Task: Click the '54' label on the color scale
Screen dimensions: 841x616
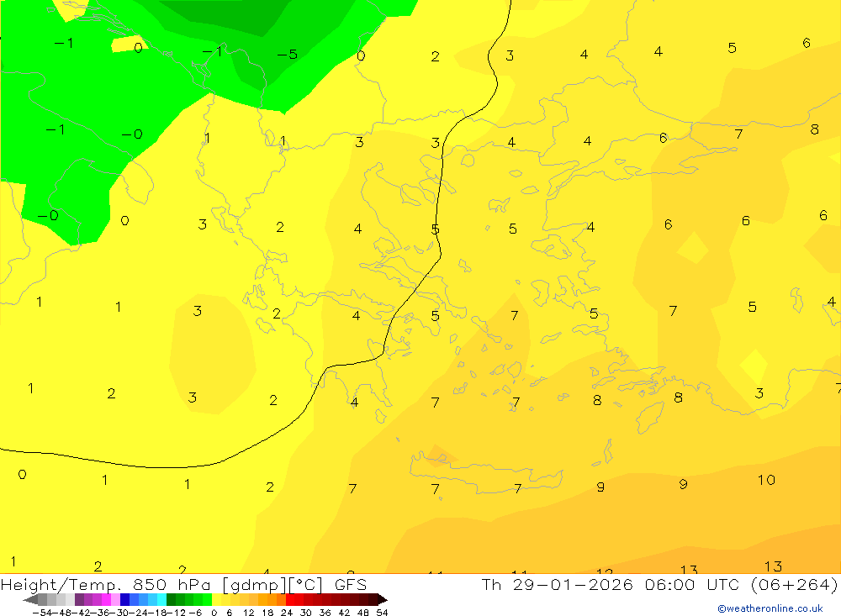Action: [x=382, y=613]
